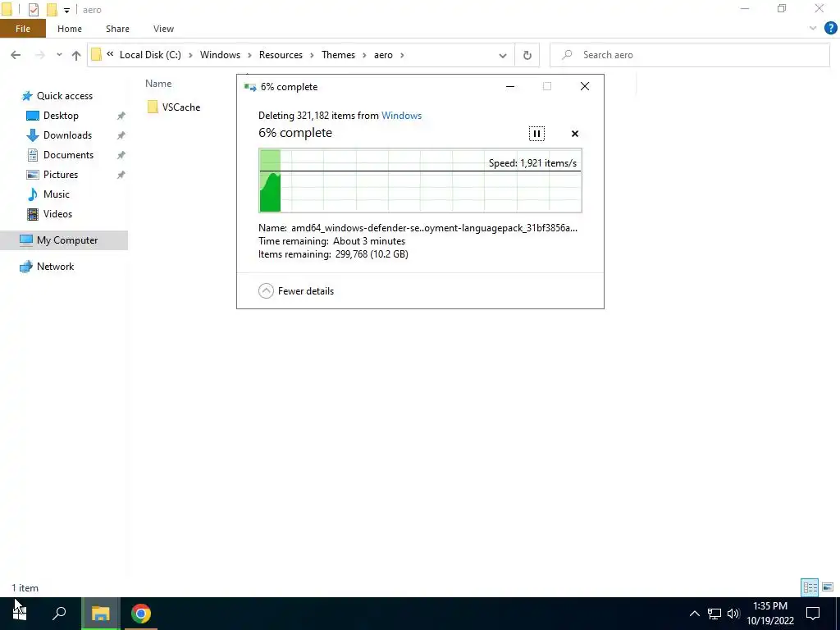Open Desktop in the navigation pane
This screenshot has height=630, width=840.
pyautogui.click(x=61, y=116)
